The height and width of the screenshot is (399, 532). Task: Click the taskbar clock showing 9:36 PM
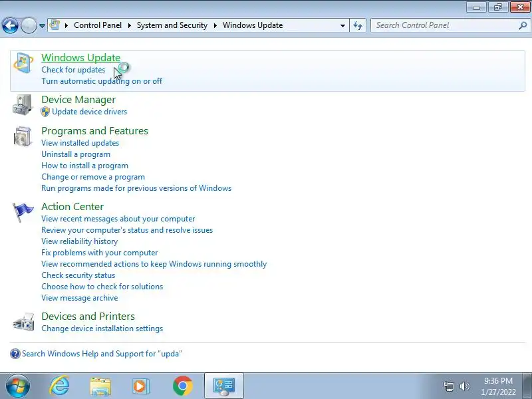498,386
